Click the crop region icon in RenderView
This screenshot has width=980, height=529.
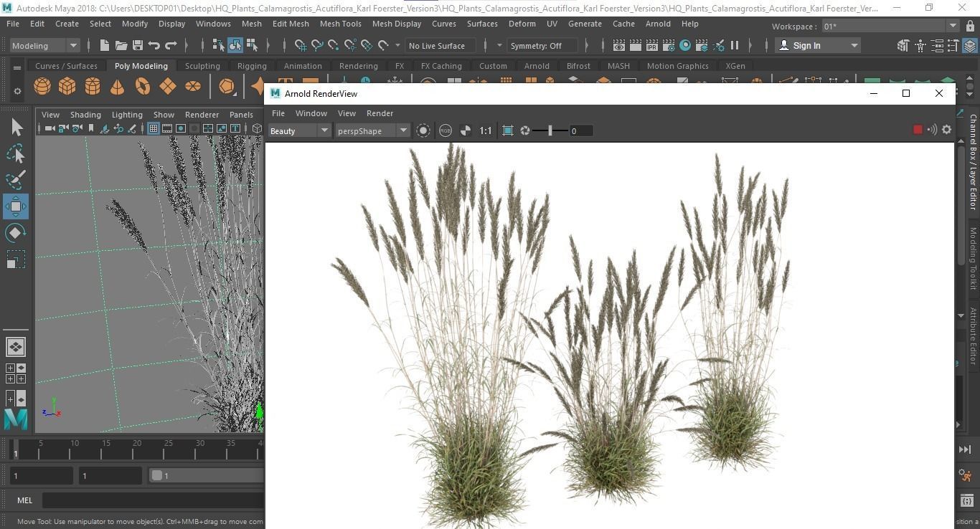[x=508, y=130]
